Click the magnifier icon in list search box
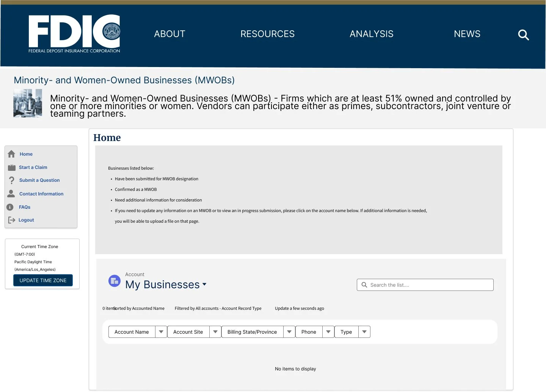 364,285
